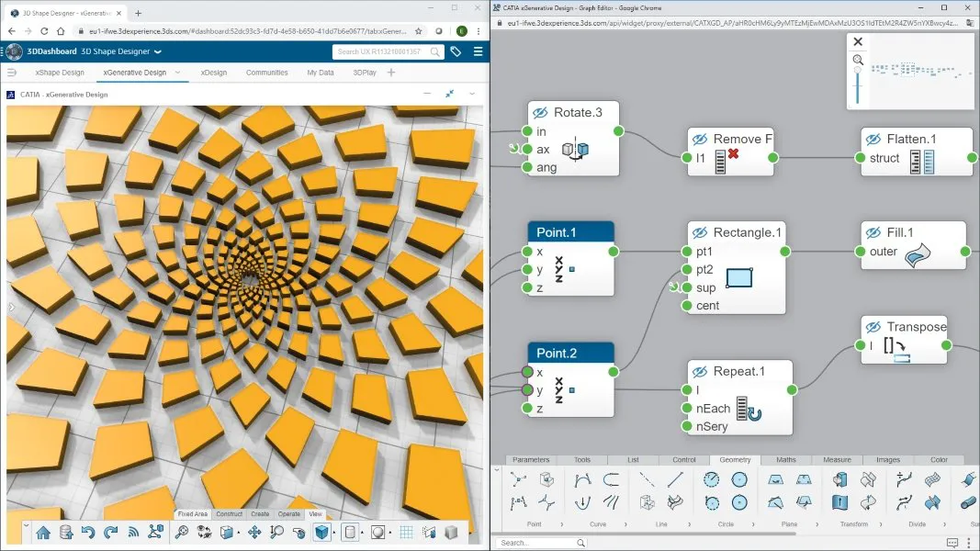Toggle the grid display icon
The width and height of the screenshot is (980, 551).
coord(406,533)
